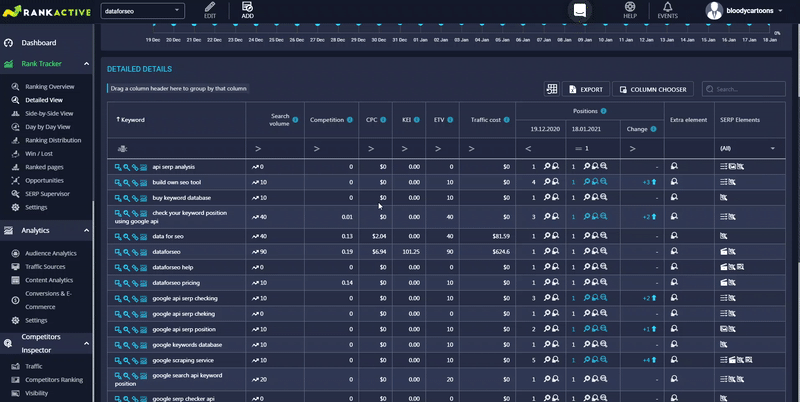Open the bloodycartoons user menu
Image resolution: width=800 pixels, height=402 pixels.
coord(744,11)
